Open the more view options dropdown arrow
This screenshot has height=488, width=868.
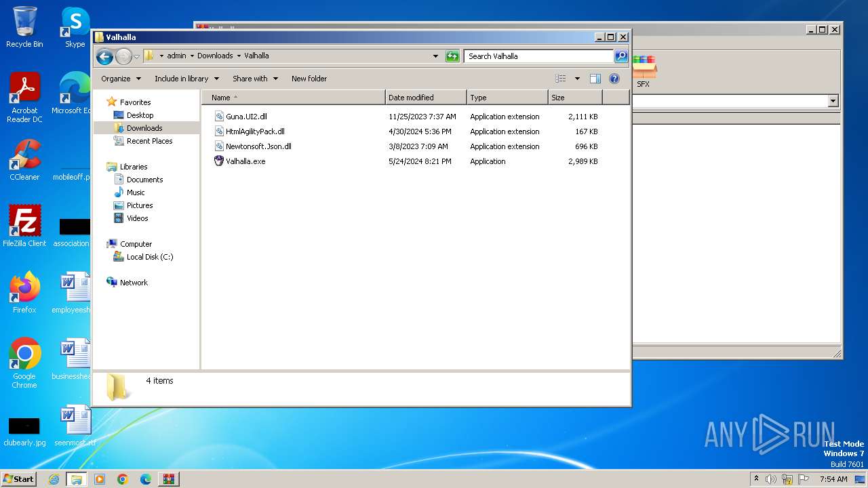(x=577, y=79)
